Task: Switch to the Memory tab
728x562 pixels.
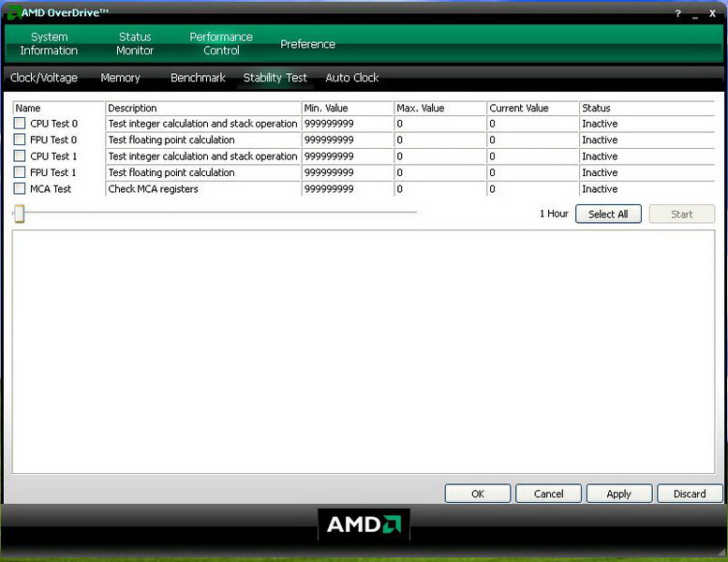Action: click(120, 78)
